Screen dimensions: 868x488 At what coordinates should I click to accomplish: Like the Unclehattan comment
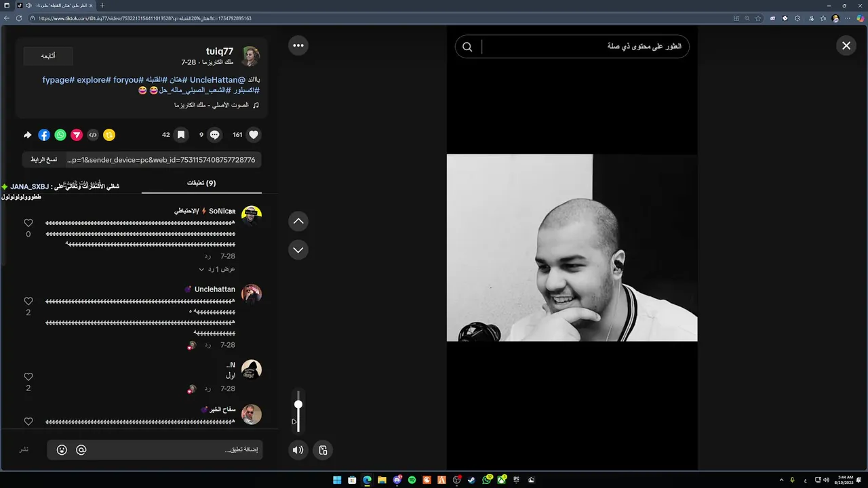(28, 302)
